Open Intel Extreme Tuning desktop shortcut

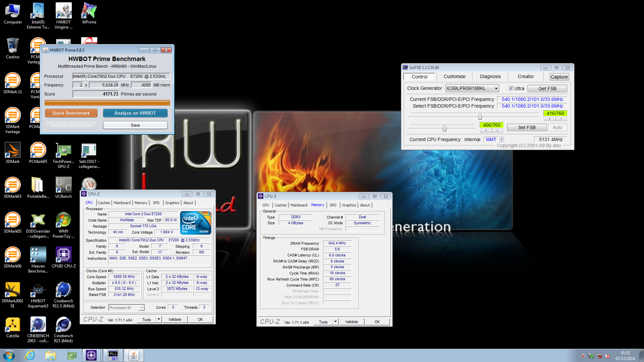(x=38, y=16)
